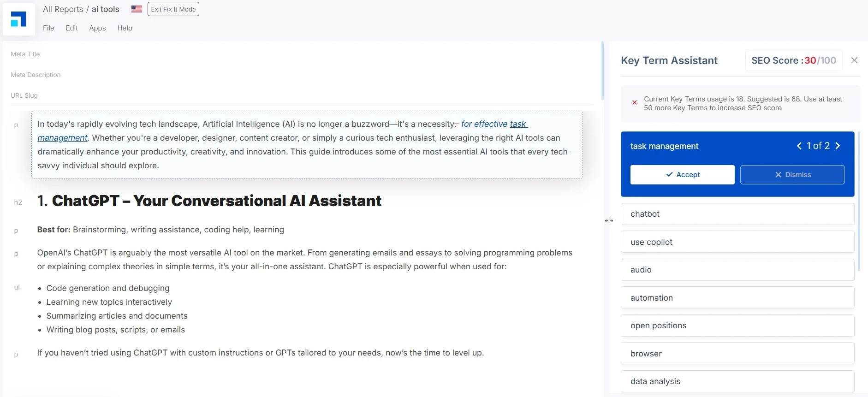Image resolution: width=868 pixels, height=397 pixels.
Task: Click the suggested 'for effective task management' text
Action: 494,124
